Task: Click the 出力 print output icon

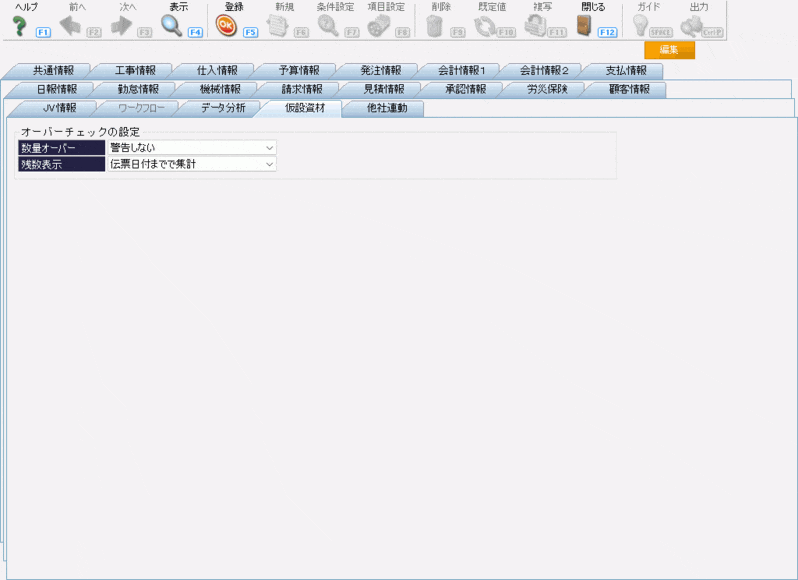Action: pos(692,26)
